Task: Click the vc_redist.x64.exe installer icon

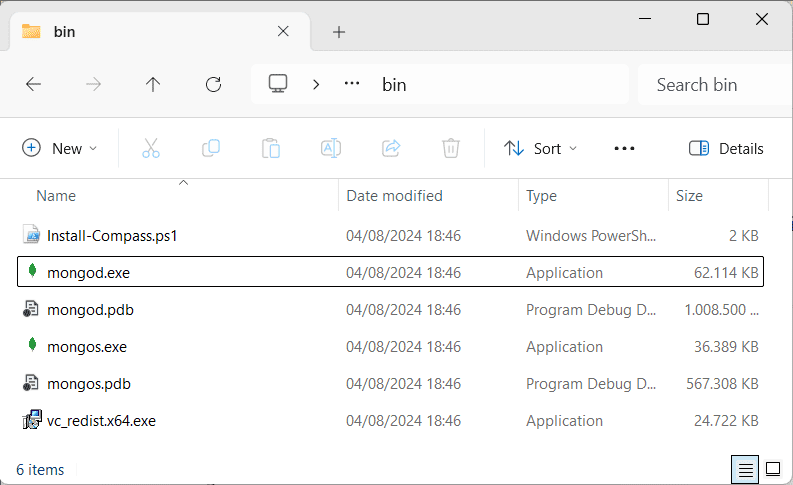Action: (32, 420)
